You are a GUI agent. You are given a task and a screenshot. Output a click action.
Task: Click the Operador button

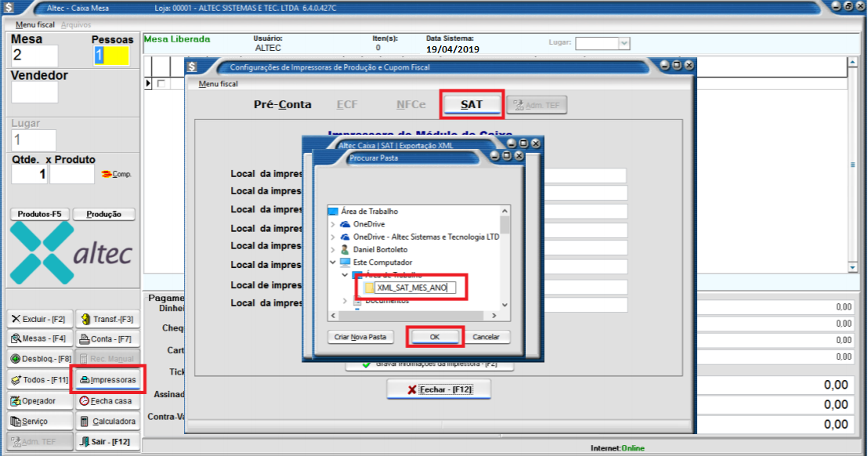click(x=39, y=400)
